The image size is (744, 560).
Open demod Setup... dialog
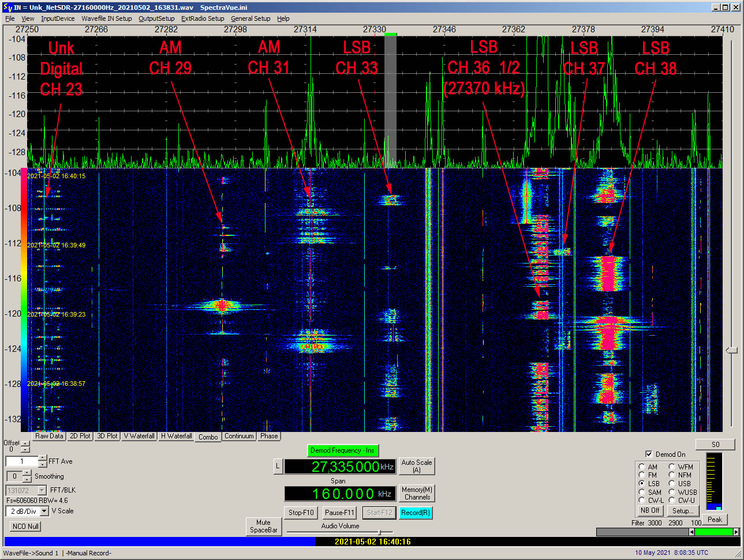click(683, 510)
